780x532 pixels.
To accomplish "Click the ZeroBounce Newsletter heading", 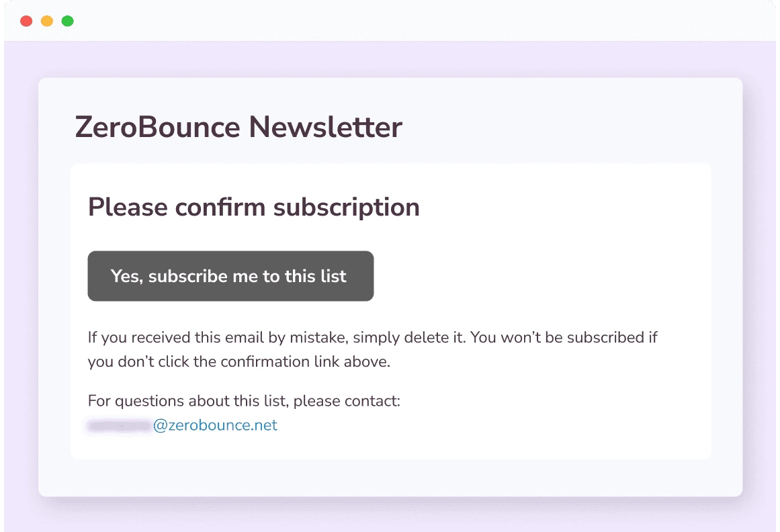I will point(239,127).
